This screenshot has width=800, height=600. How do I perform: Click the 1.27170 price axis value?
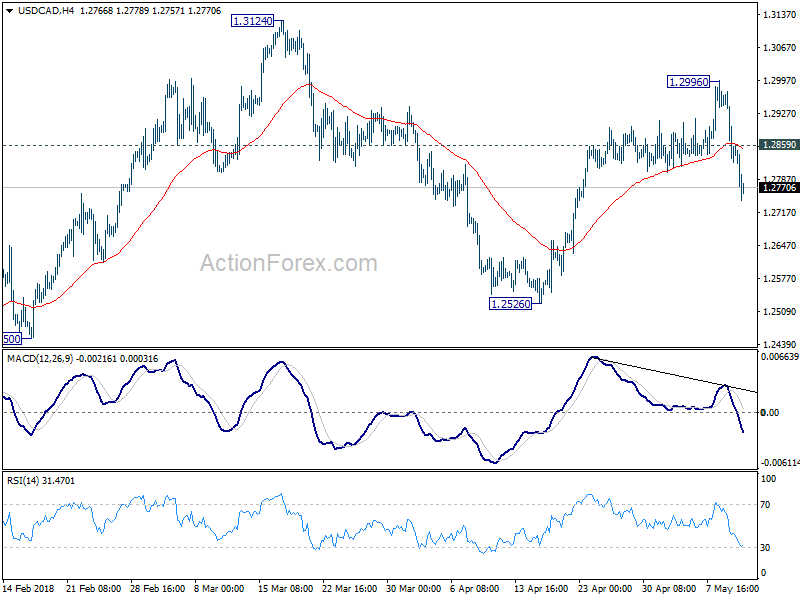click(779, 212)
